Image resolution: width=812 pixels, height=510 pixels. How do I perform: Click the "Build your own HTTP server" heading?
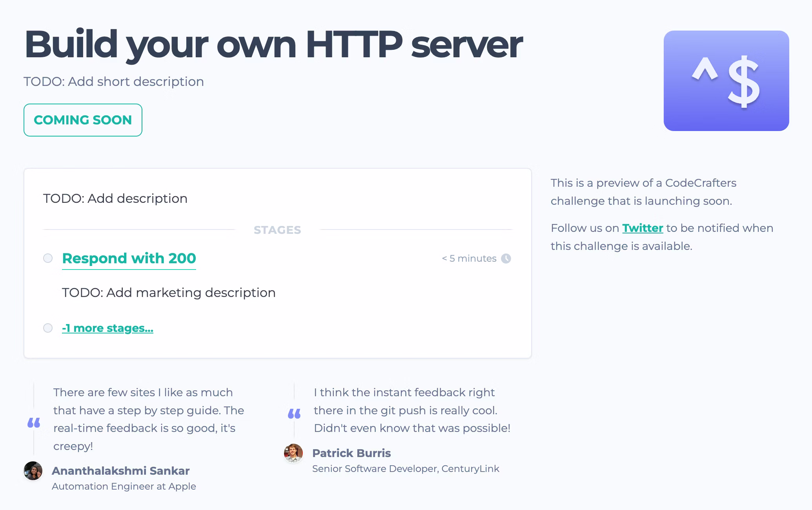[273, 44]
